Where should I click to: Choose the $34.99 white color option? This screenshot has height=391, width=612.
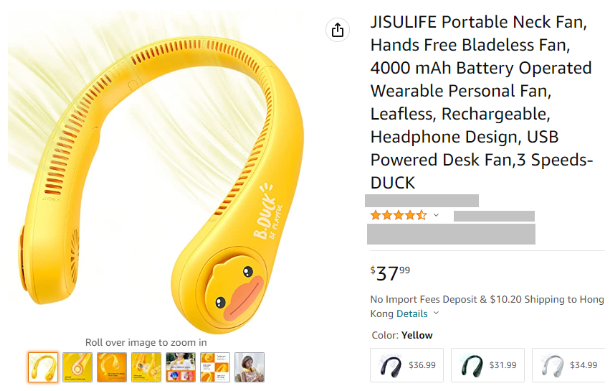point(569,365)
